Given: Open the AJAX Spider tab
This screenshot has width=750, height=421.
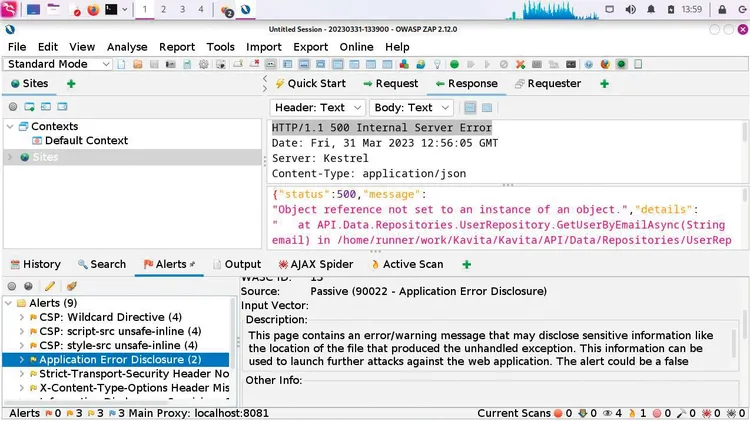Looking at the screenshot, I should [x=316, y=265].
